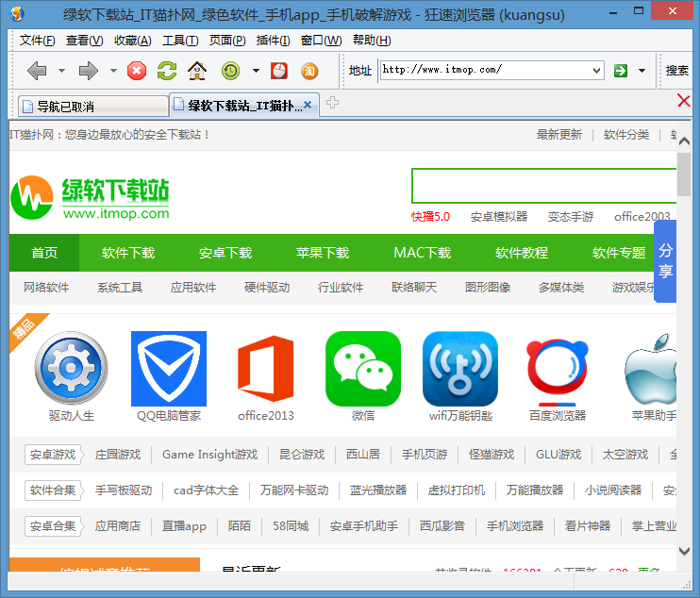The image size is (700, 598).
Task: Open the new tab plus icon
Action: (332, 103)
